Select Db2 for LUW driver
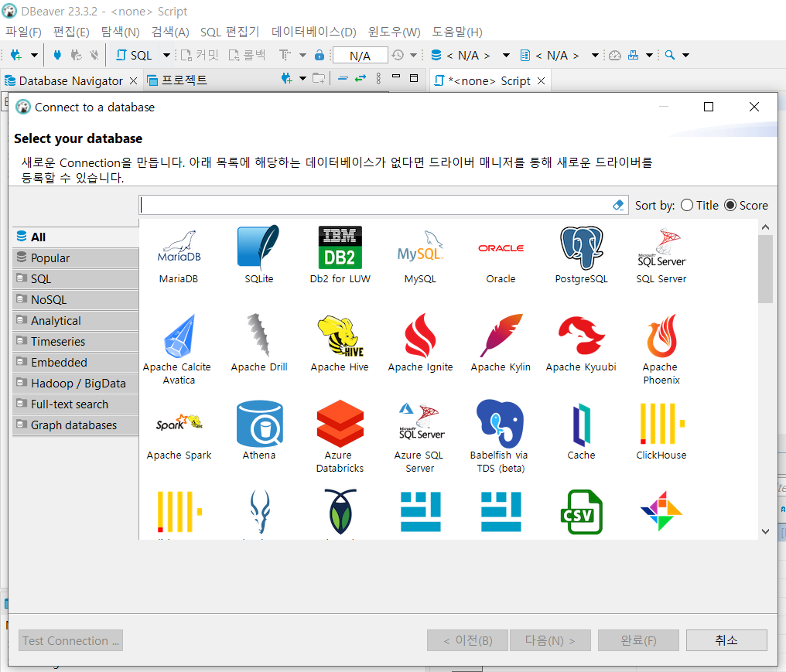This screenshot has width=786, height=672. click(340, 254)
